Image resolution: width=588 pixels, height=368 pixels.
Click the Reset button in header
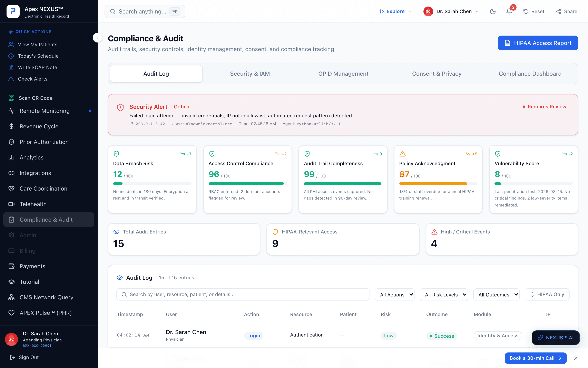click(533, 11)
